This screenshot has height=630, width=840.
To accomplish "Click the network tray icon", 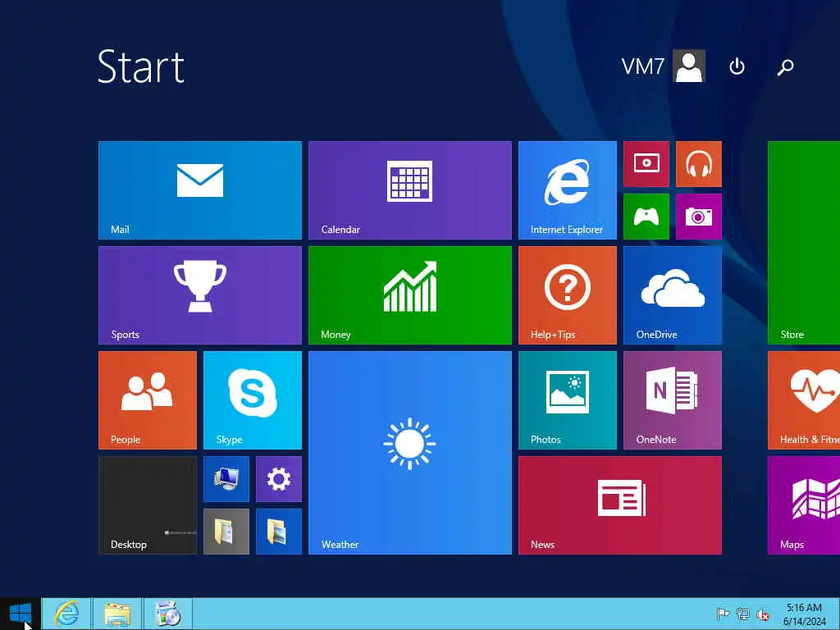I will [x=742, y=614].
